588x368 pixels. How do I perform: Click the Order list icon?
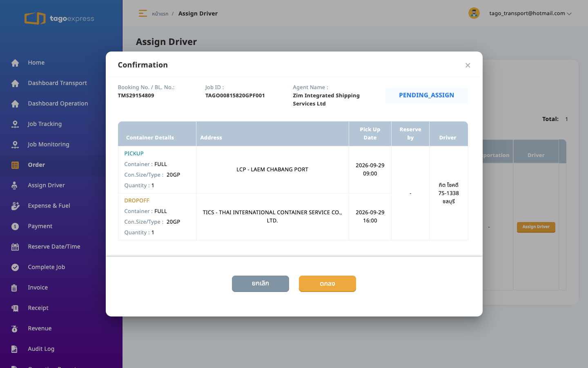click(15, 165)
